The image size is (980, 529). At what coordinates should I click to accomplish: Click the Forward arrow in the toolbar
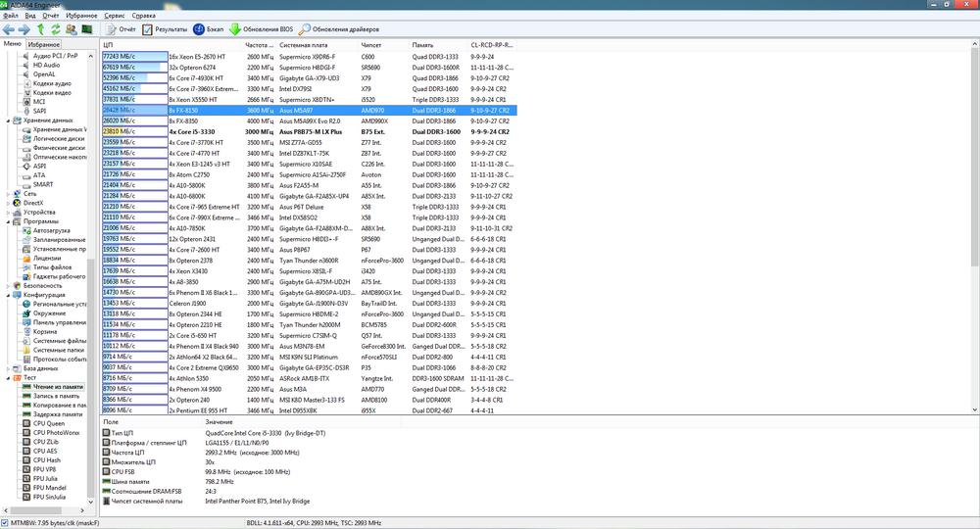[24, 29]
